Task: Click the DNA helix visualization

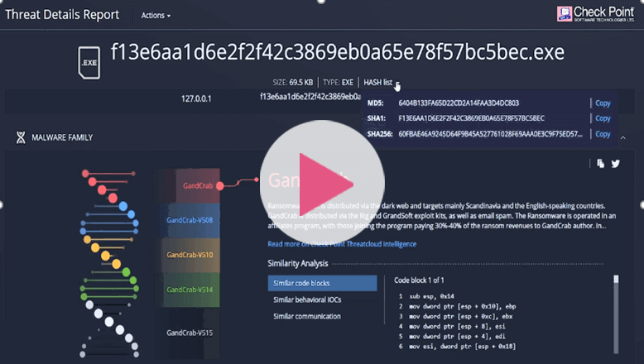Action: pos(109,263)
